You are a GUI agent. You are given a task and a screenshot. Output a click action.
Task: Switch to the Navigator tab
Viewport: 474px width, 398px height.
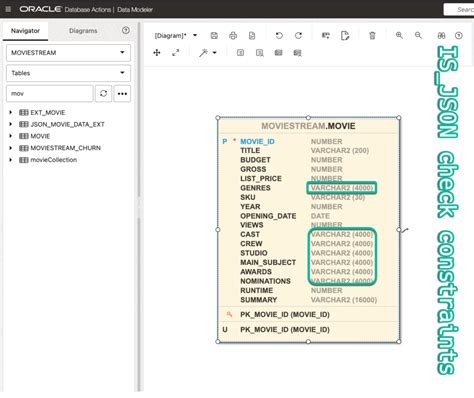(x=25, y=31)
